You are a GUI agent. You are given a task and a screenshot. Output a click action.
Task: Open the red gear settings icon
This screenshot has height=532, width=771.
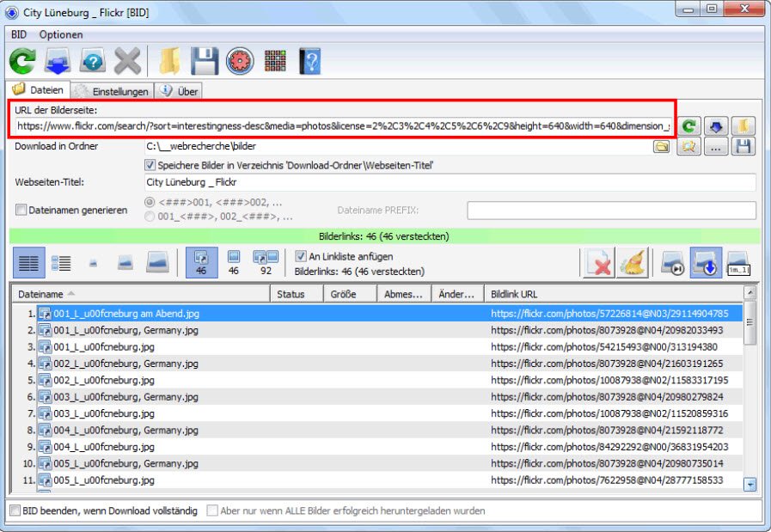[x=240, y=61]
